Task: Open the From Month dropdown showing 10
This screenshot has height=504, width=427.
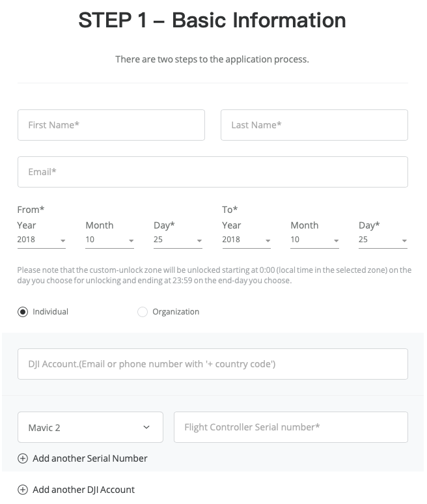Action: point(109,240)
